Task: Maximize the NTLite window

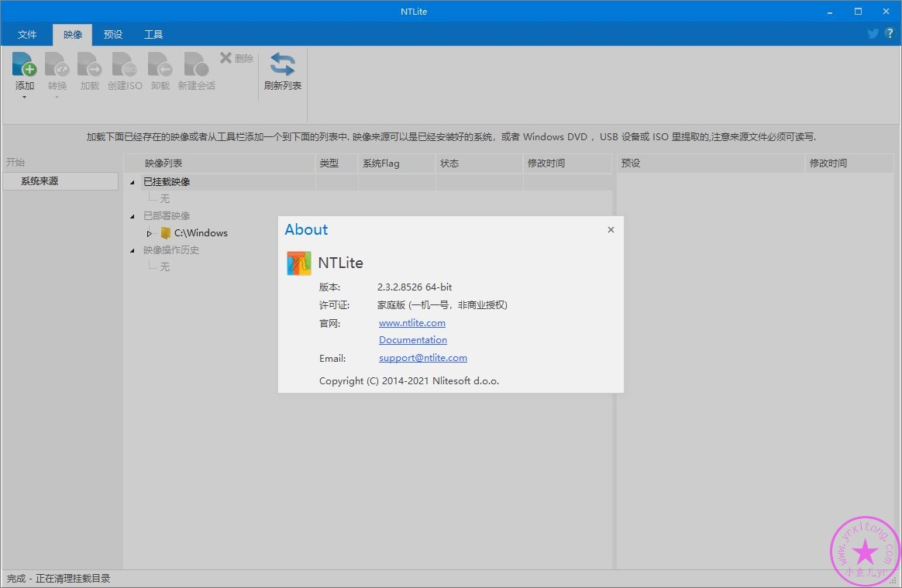Action: tap(858, 12)
